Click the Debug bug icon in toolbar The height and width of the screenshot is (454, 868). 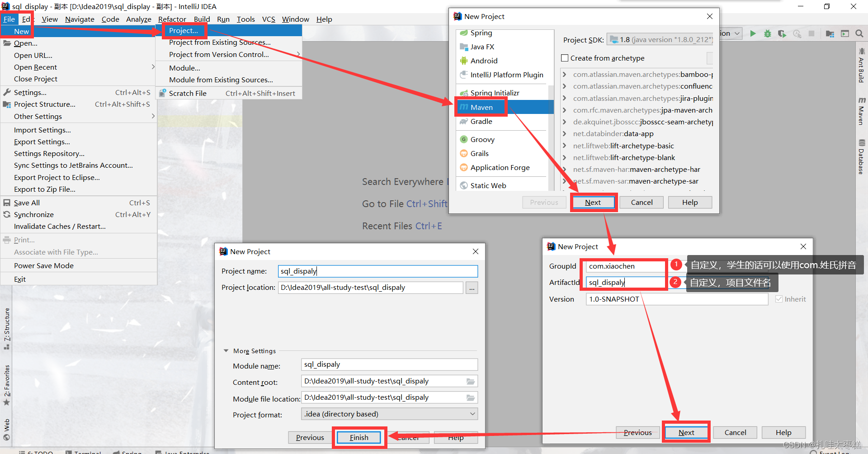[x=767, y=33]
